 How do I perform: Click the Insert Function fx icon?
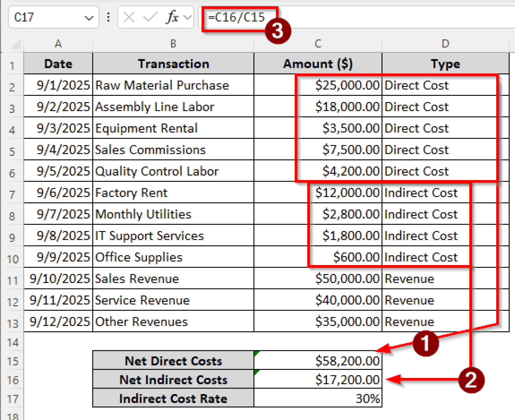[x=172, y=17]
